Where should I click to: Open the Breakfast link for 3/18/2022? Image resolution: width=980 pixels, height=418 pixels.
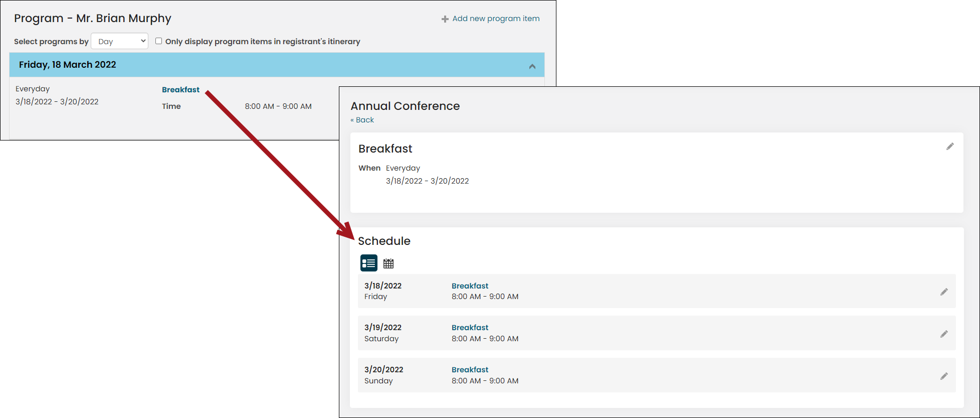[x=470, y=286]
